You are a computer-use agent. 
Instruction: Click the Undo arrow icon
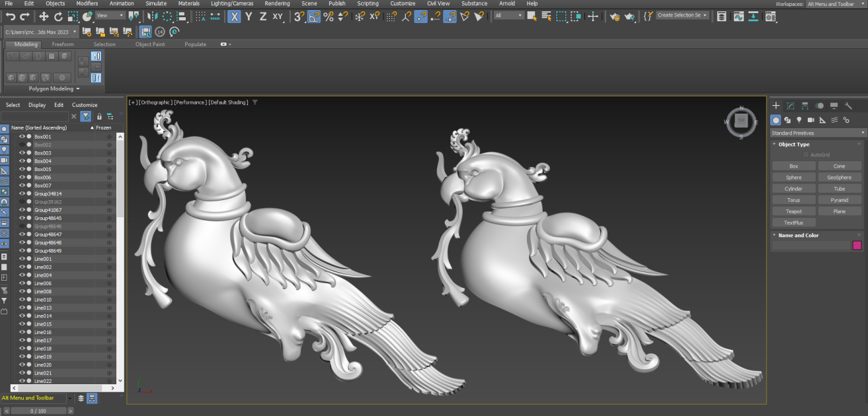point(10,17)
